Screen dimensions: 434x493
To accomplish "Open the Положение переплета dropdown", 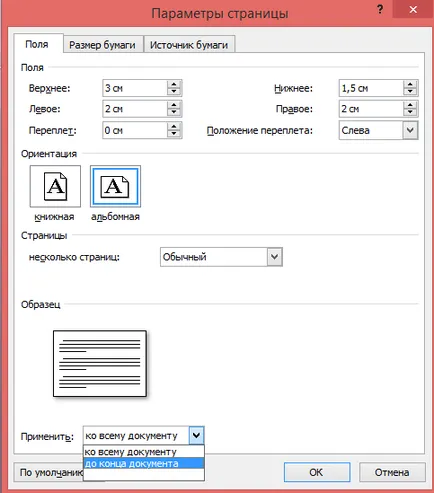I will click(x=410, y=130).
